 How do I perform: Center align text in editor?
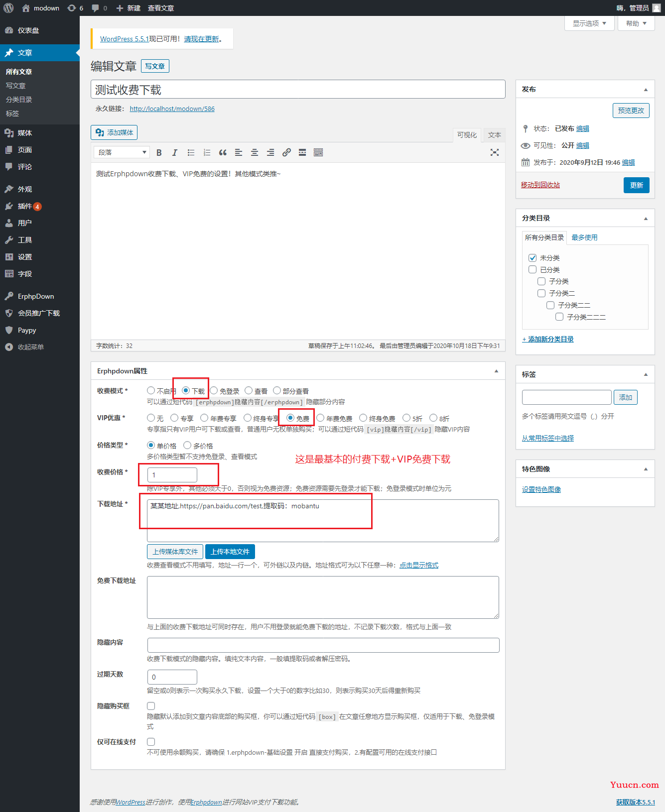(255, 152)
